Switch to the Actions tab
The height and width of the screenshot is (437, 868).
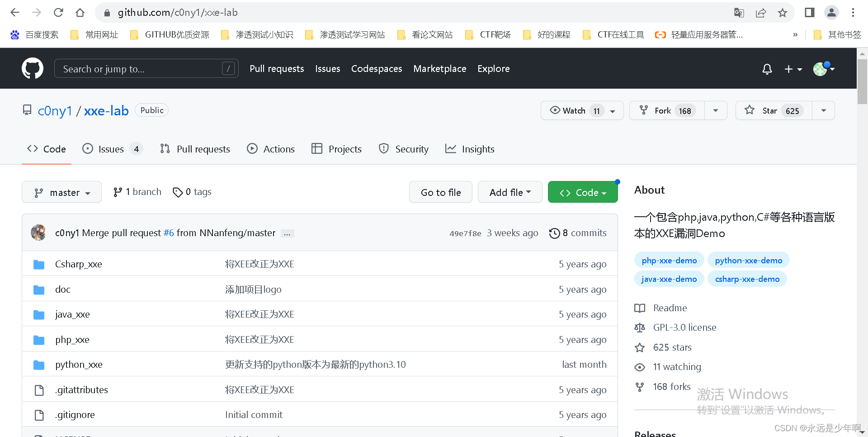pyautogui.click(x=271, y=149)
